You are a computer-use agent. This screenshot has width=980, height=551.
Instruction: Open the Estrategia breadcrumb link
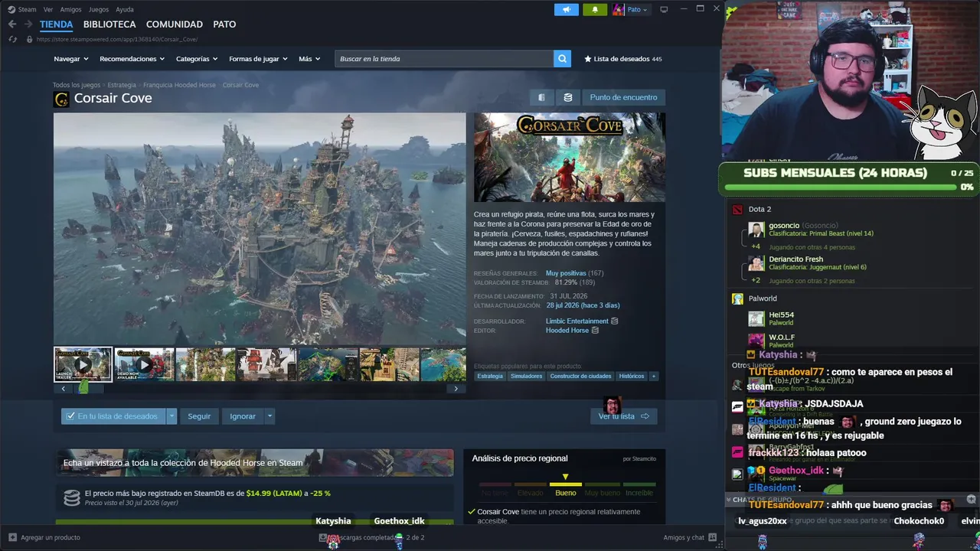(122, 85)
